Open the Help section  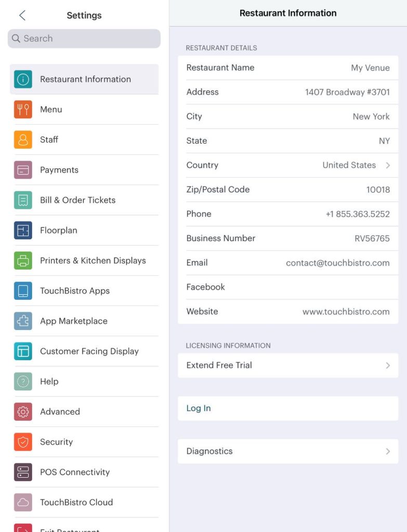coord(84,381)
